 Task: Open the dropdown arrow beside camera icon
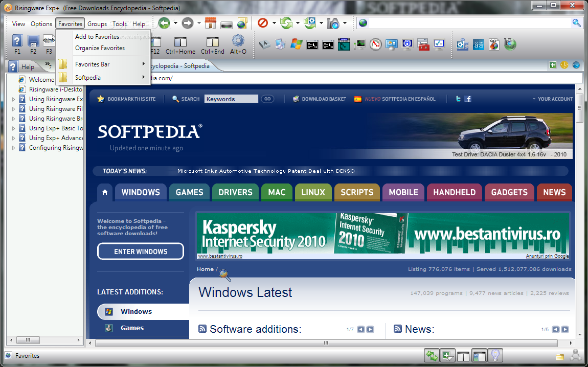click(x=345, y=23)
